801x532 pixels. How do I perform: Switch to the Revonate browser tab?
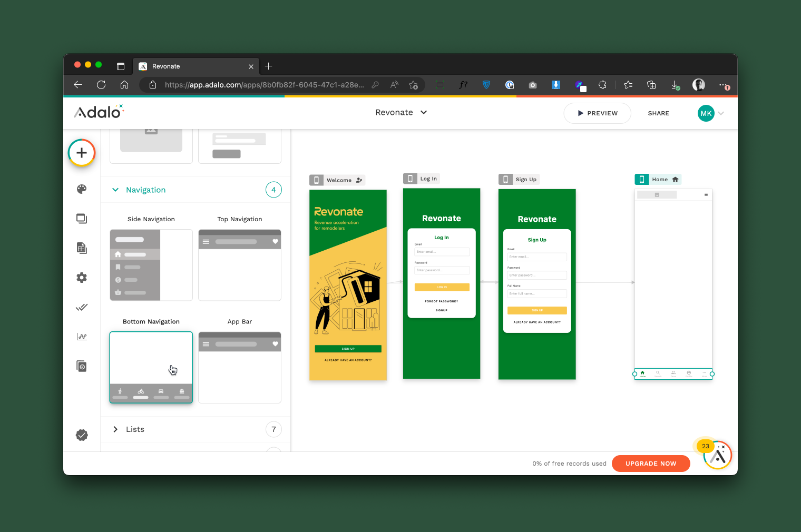click(x=196, y=66)
